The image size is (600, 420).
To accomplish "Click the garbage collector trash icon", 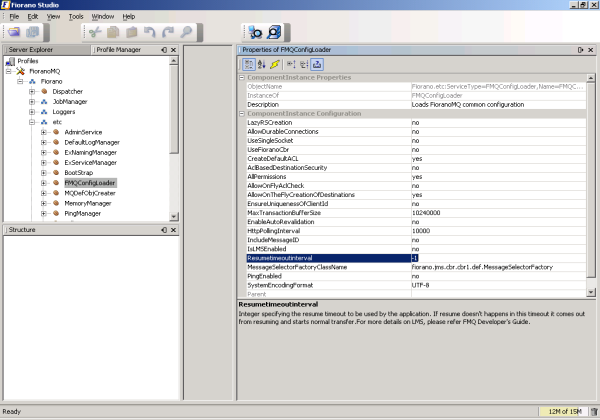I will [x=594, y=412].
